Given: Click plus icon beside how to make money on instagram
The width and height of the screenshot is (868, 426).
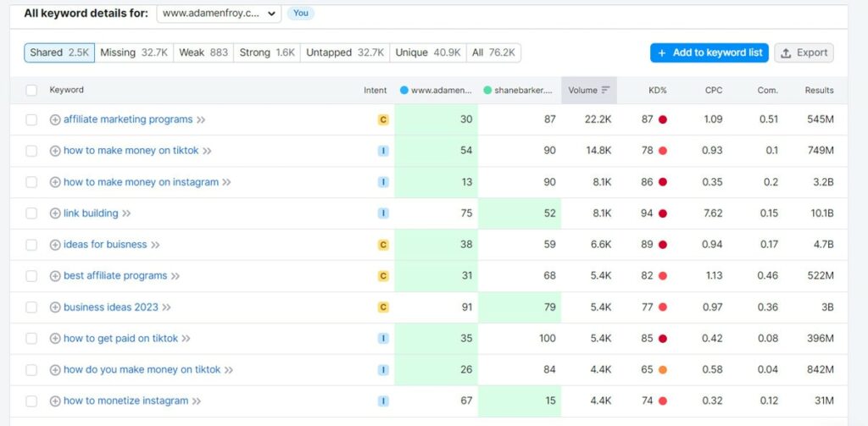Looking at the screenshot, I should (55, 182).
